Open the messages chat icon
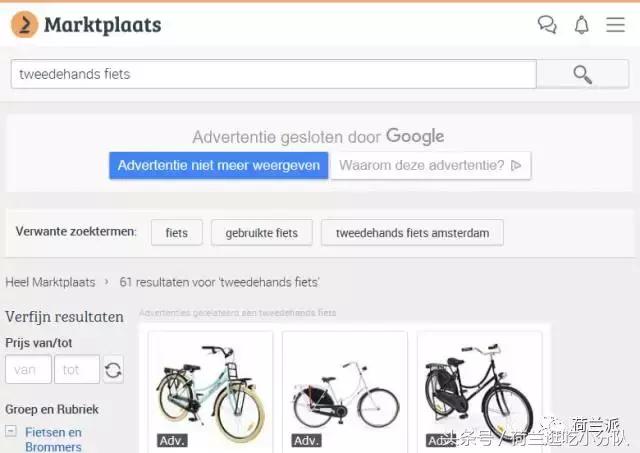The height and width of the screenshot is (453, 640). (547, 25)
